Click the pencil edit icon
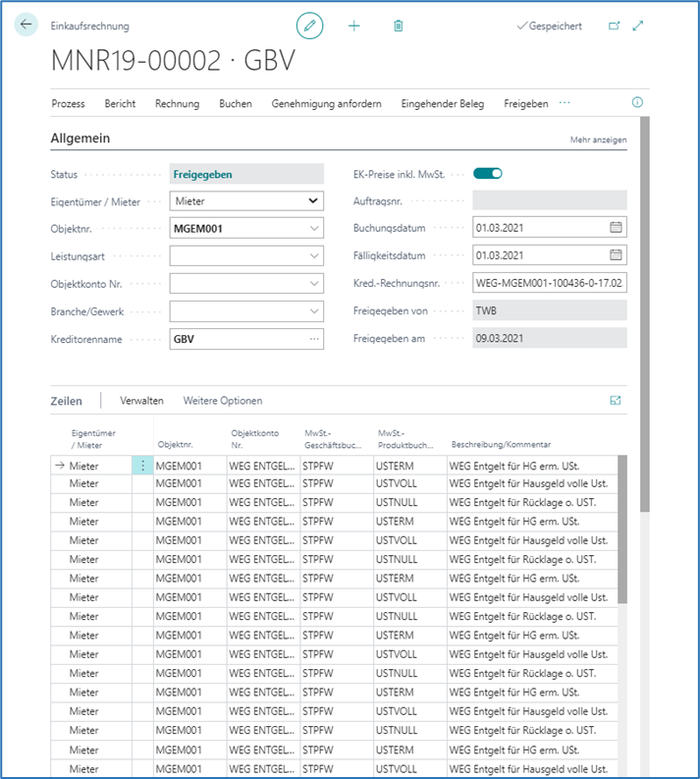700x779 pixels. 310,26
